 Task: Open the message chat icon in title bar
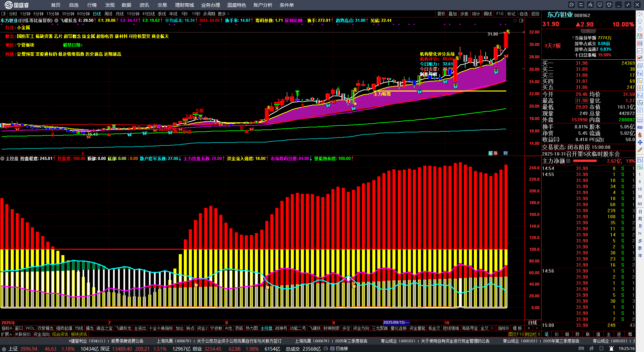(x=572, y=5)
